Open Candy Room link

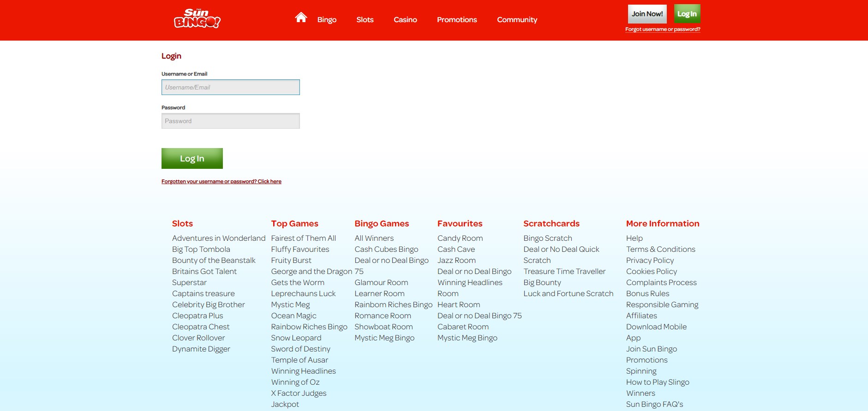[x=460, y=238]
